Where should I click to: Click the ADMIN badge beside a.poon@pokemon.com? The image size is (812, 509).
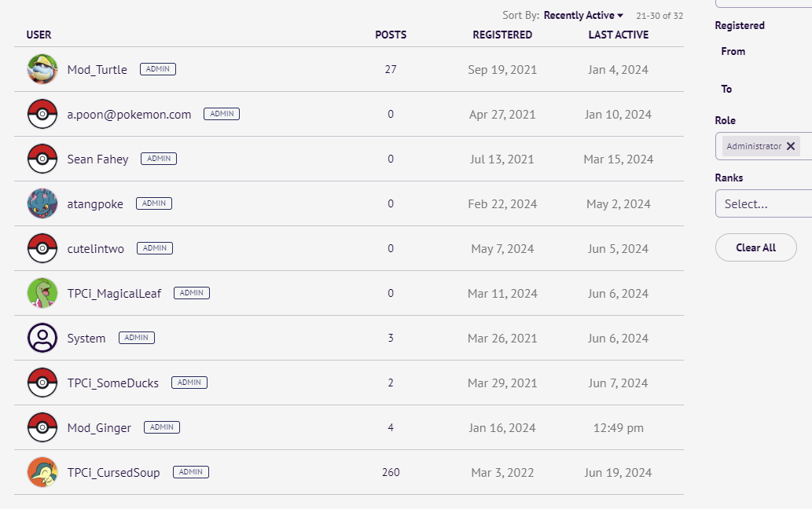(x=222, y=114)
